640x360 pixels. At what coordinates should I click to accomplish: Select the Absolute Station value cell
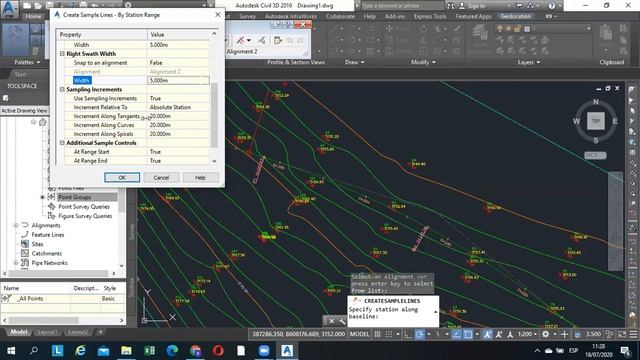point(178,107)
